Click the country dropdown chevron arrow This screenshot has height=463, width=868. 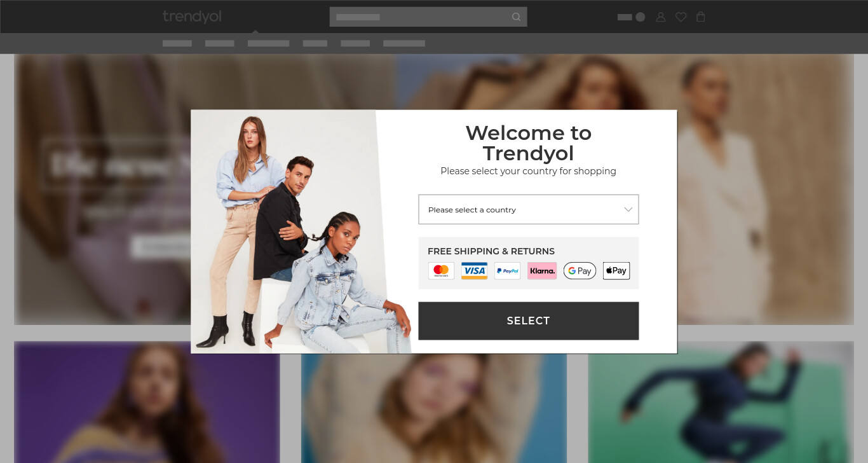click(628, 210)
